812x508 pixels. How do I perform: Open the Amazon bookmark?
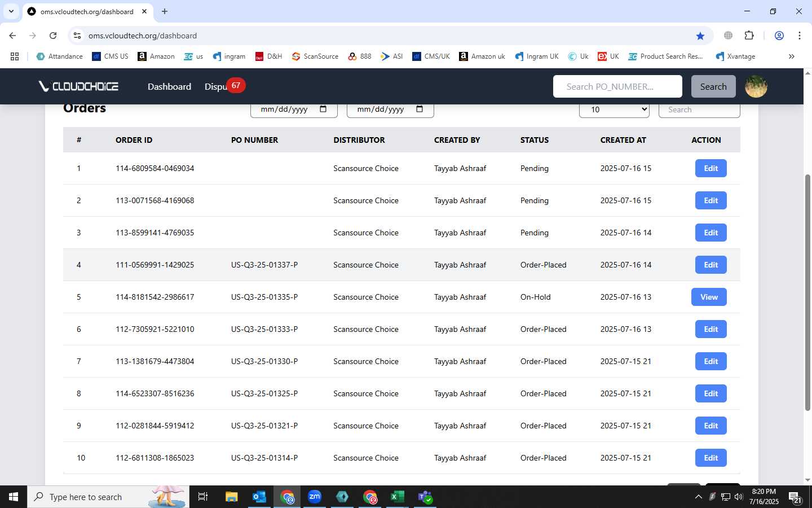pyautogui.click(x=156, y=56)
